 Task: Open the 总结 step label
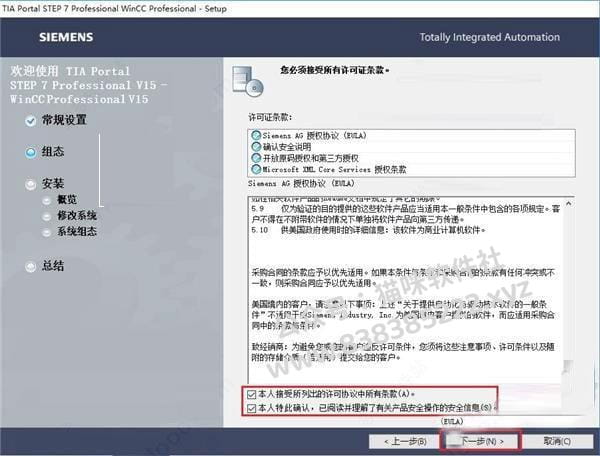(53, 265)
